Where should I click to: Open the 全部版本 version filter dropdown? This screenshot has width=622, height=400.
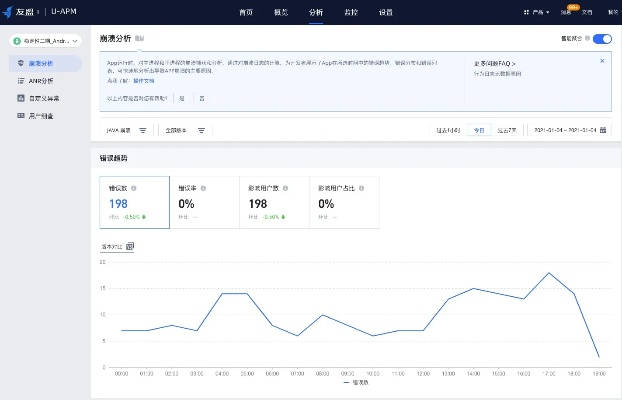(x=186, y=130)
